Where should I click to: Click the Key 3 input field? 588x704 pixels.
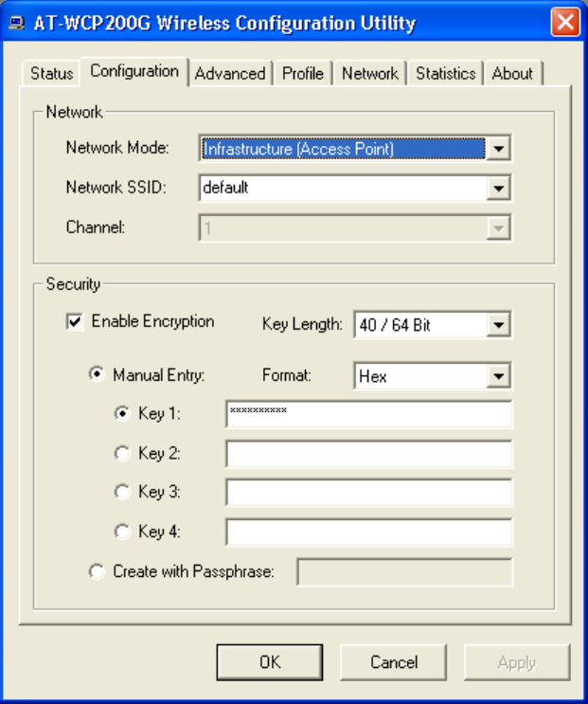point(368,493)
